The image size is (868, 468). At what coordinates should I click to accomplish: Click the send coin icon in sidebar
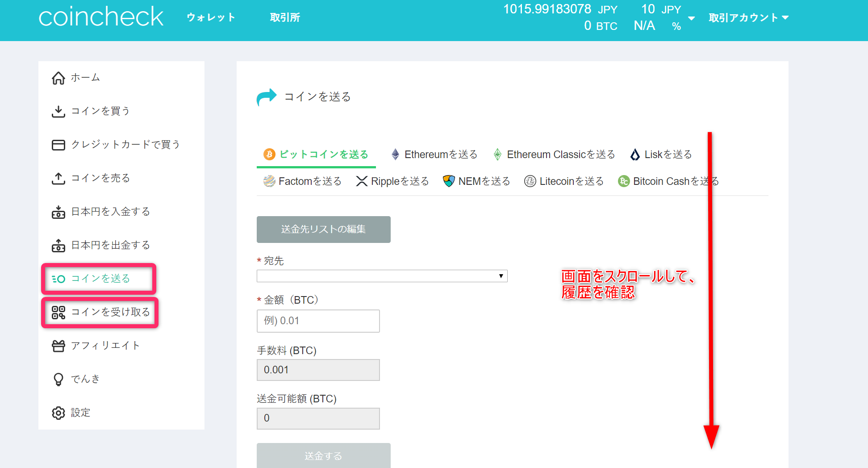(x=58, y=279)
